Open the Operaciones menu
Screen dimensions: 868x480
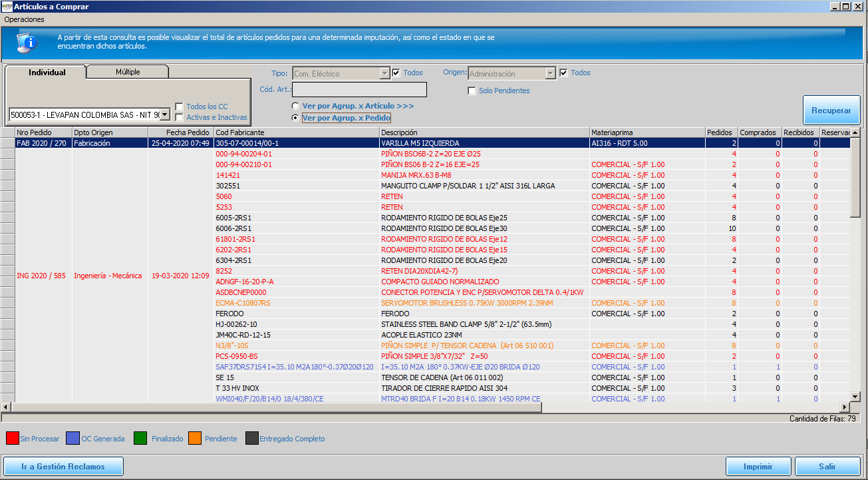click(24, 19)
